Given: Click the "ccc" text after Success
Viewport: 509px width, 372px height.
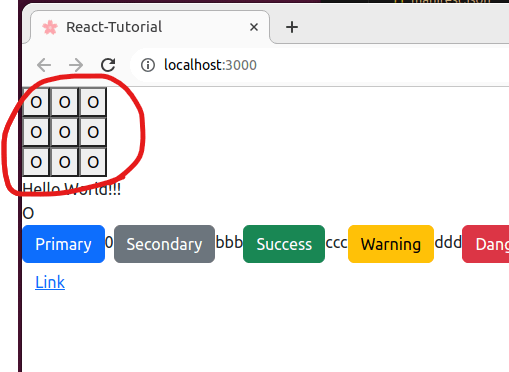Looking at the screenshot, I should coord(336,243).
